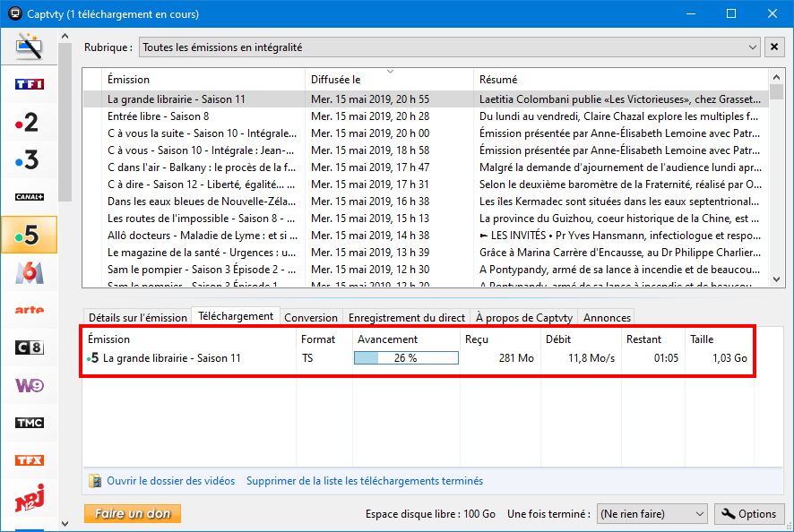Select 'Dans les eaux bleues de Nouvelle-Zéla...' row
Image resolution: width=794 pixels, height=532 pixels.
coord(426,202)
